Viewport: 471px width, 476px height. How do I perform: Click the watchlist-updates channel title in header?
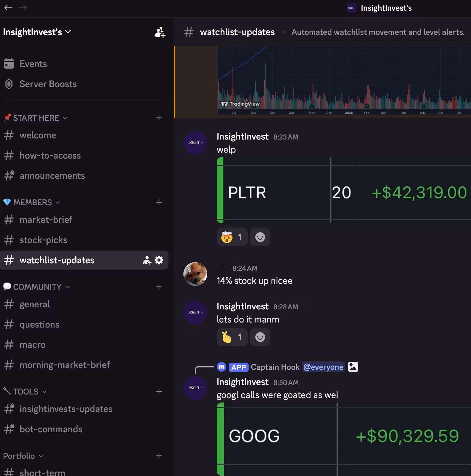(x=237, y=32)
